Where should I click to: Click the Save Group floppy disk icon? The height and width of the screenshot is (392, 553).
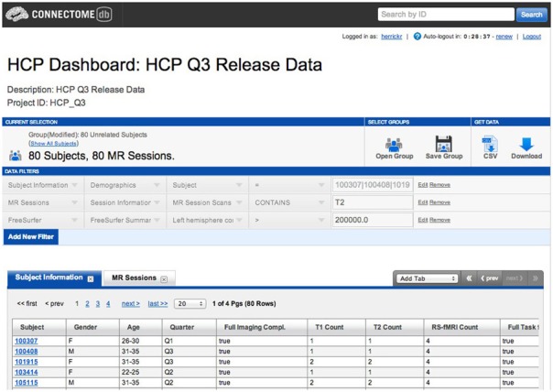click(444, 144)
